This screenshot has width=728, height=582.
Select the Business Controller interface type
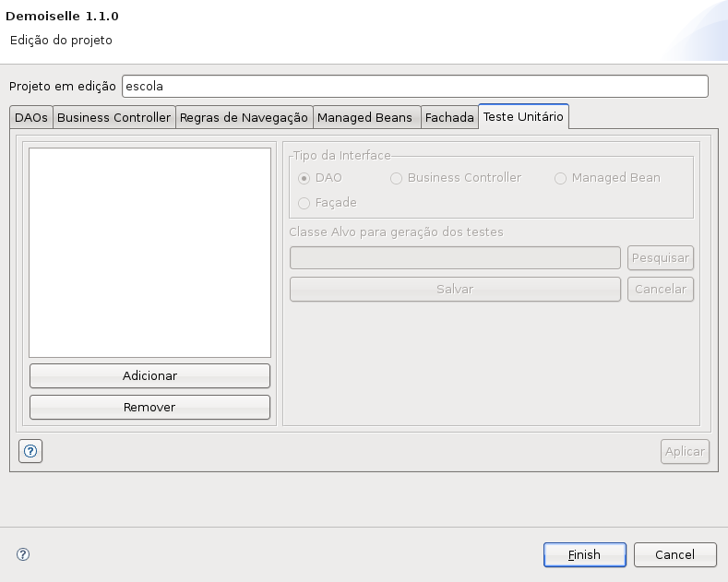coord(396,178)
